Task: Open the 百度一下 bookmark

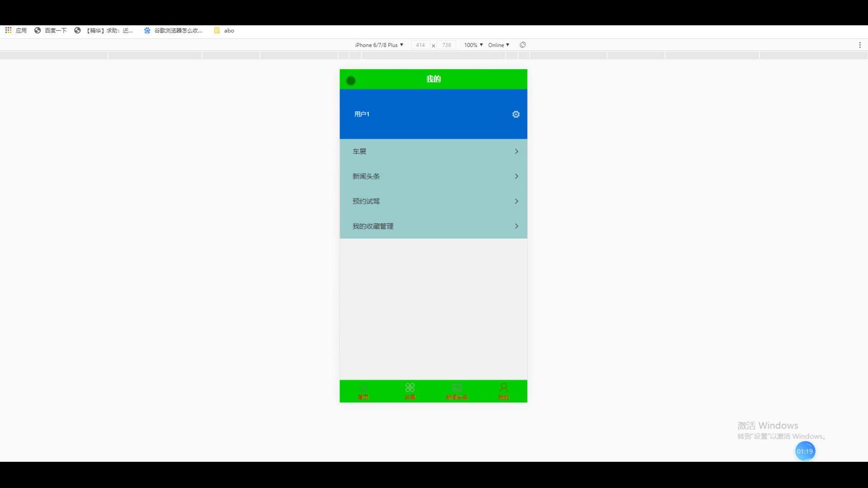Action: click(x=51, y=30)
